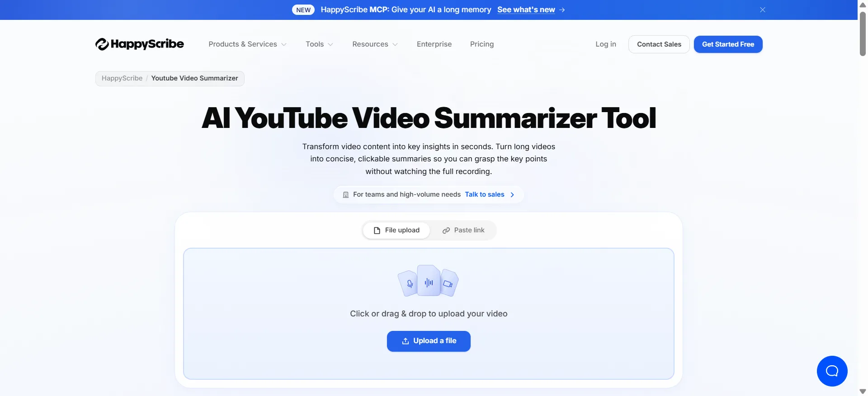
Task: Open the Pricing page
Action: click(x=482, y=44)
